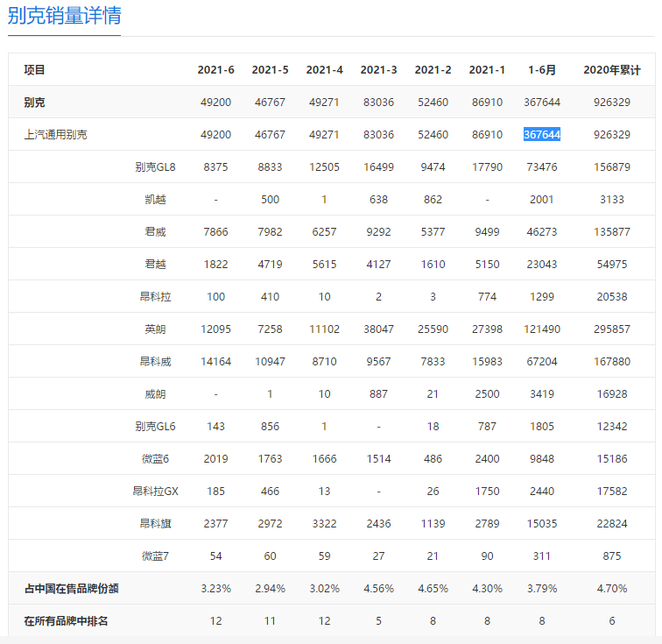Click 凯越 2020年累计 value 3133
The image size is (662, 644).
612,200
